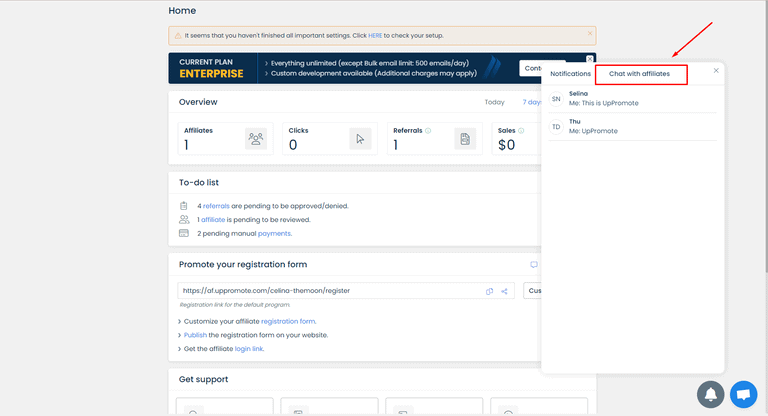Screen dimensions: 768x416
Task: Click the share icon beside the registration URL
Action: click(x=505, y=291)
